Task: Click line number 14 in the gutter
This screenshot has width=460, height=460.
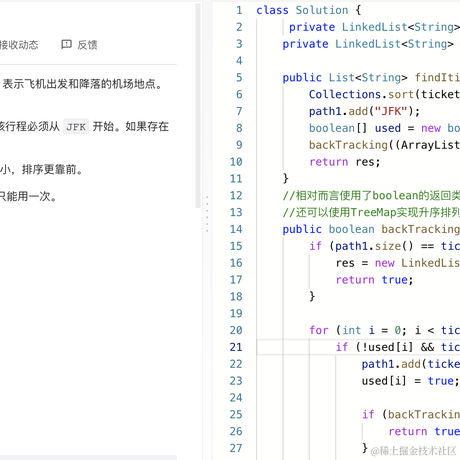Action: pos(236,229)
